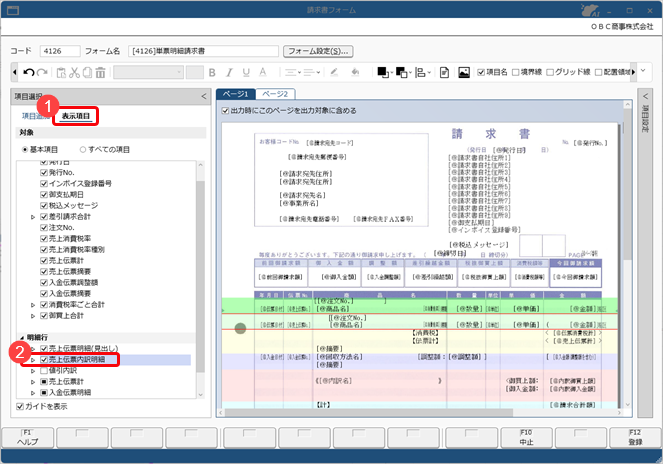
Task: Click the F12 登録 button
Action: [x=635, y=437]
